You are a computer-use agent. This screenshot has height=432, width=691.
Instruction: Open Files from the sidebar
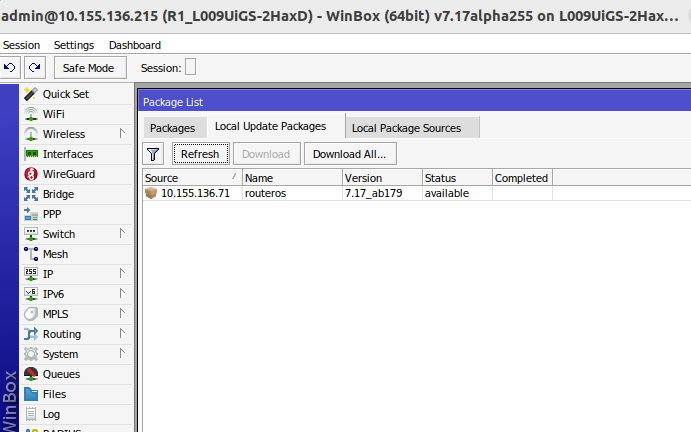point(54,394)
